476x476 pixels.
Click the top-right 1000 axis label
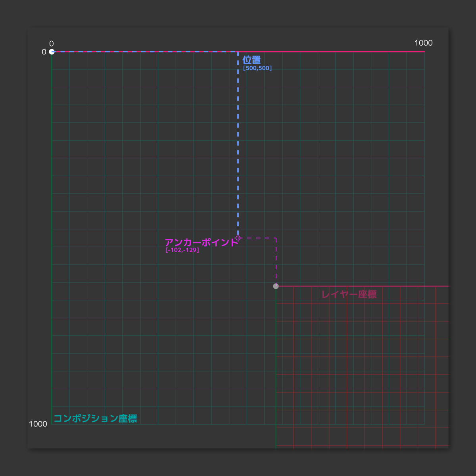point(423,43)
